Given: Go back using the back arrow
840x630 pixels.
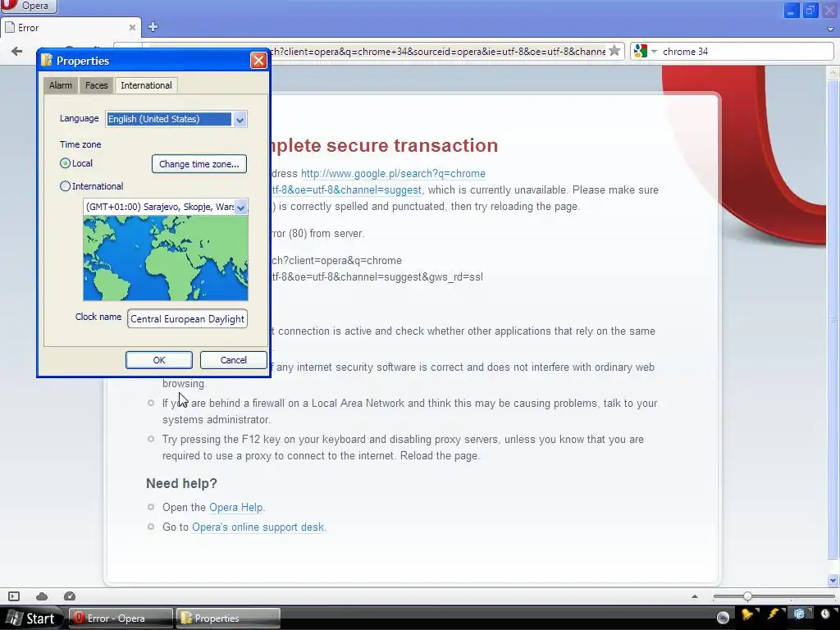Looking at the screenshot, I should (x=16, y=52).
